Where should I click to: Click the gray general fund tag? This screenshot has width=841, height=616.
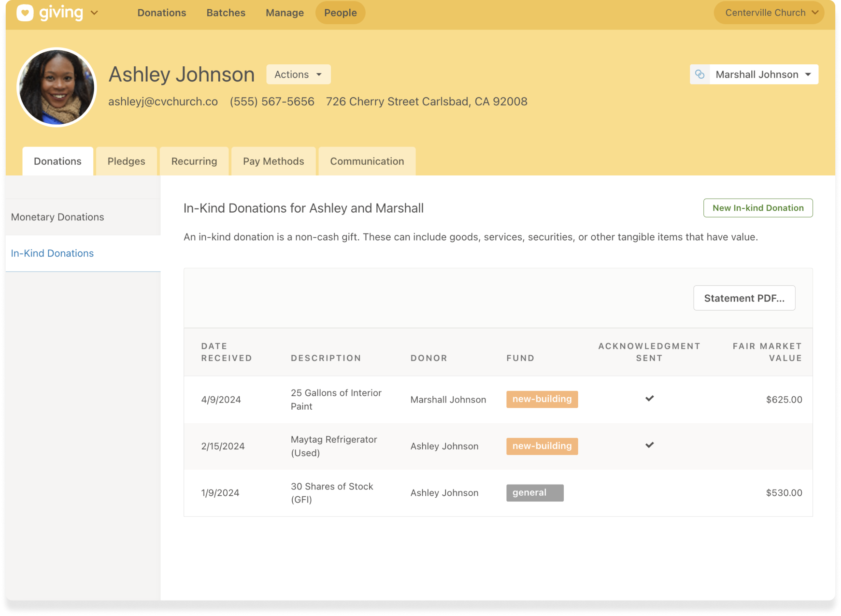[534, 493]
